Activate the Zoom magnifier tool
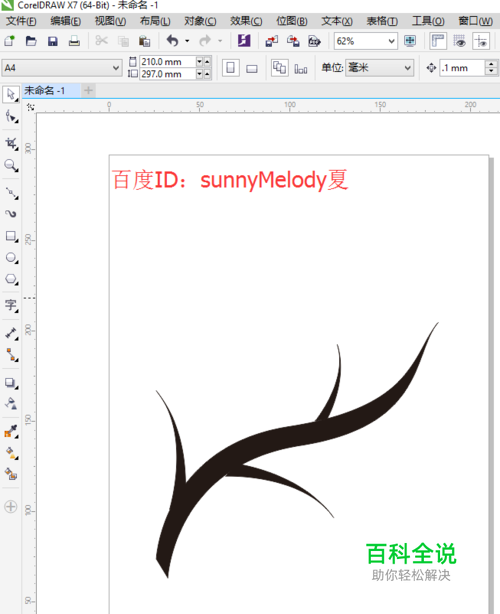This screenshot has width=500, height=614. coord(11,165)
